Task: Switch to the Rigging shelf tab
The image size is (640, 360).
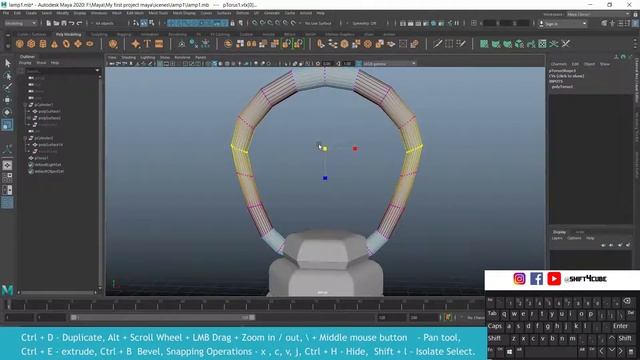Action: (124, 35)
